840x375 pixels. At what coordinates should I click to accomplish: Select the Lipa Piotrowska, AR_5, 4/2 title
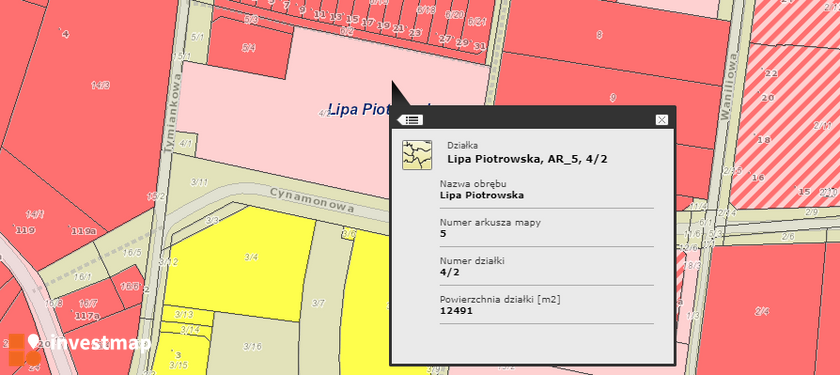[x=527, y=159]
